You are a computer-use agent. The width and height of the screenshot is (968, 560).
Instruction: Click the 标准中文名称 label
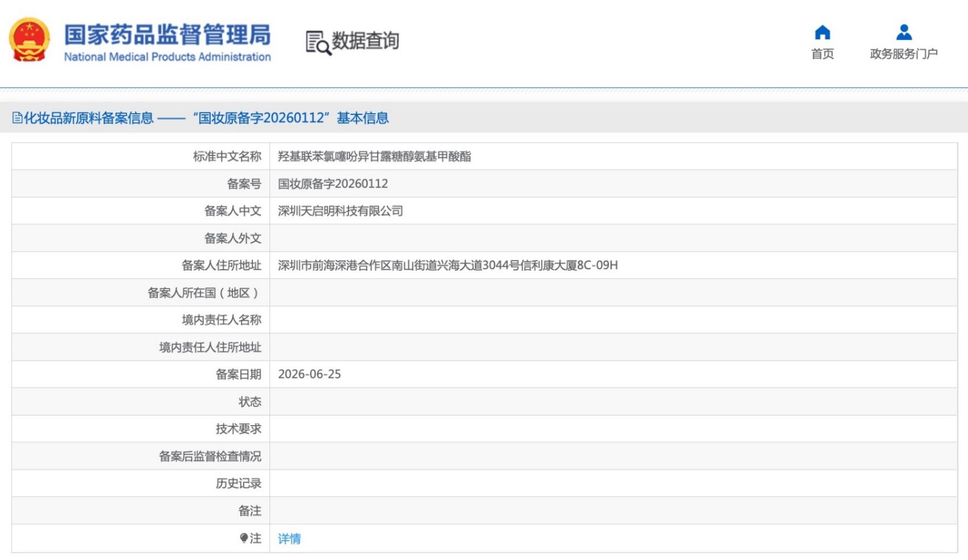click(x=227, y=157)
